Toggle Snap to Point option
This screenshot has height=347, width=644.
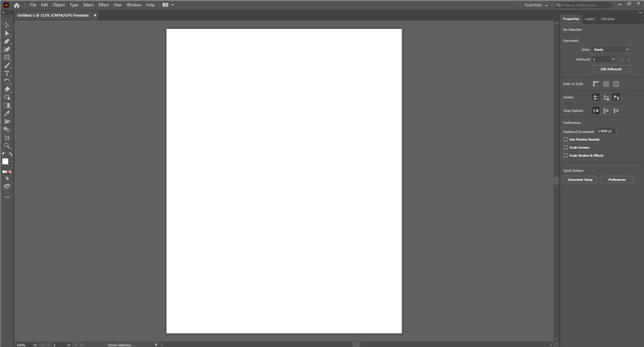click(596, 110)
